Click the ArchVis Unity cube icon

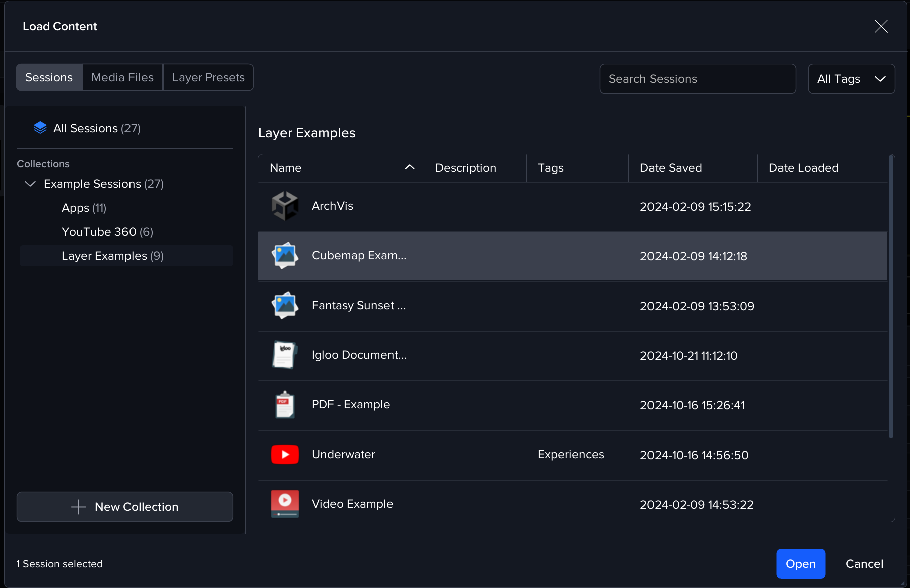pyautogui.click(x=285, y=206)
